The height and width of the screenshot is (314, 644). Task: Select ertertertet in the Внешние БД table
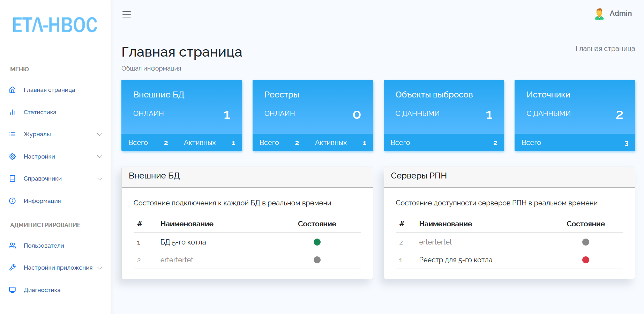[x=177, y=260]
